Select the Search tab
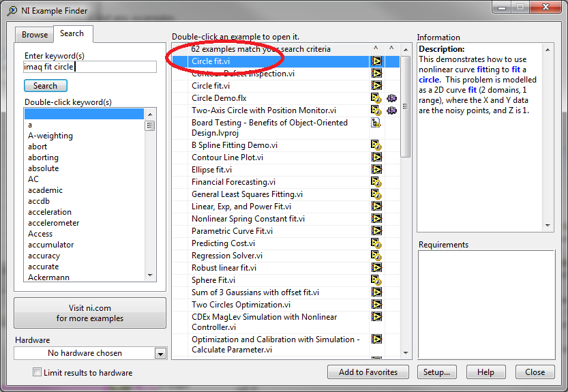The height and width of the screenshot is (392, 568). [x=72, y=33]
